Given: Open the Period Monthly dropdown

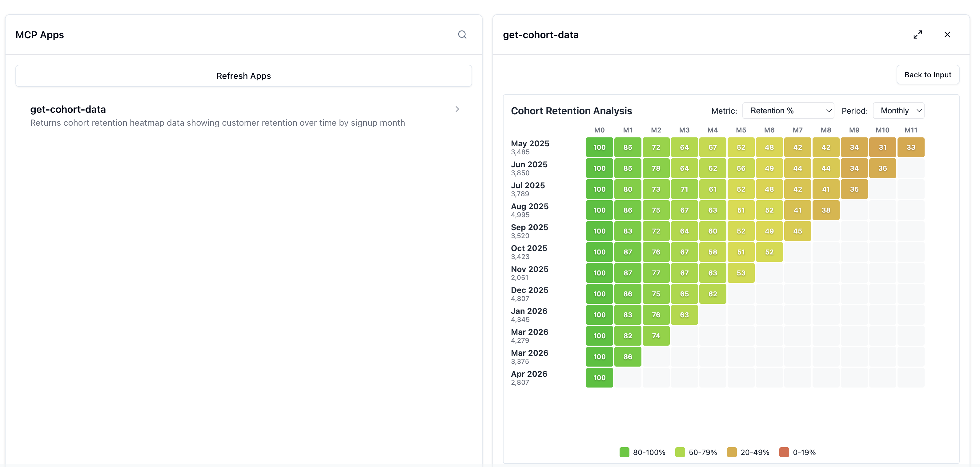Looking at the screenshot, I should pos(898,111).
